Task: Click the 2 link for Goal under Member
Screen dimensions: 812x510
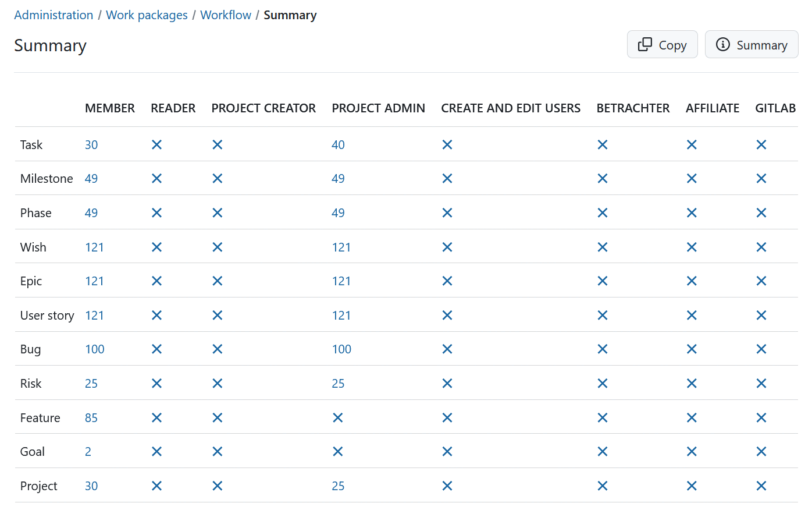Action: pos(88,451)
